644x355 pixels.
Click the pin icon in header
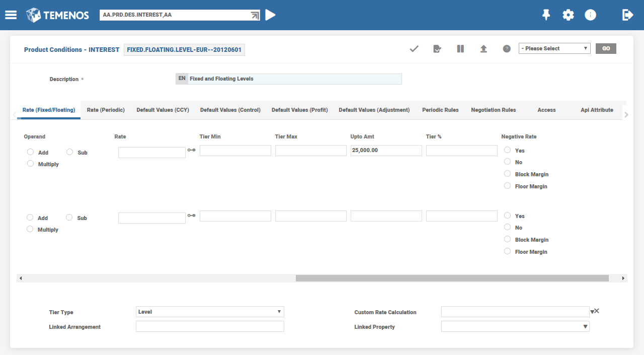[x=546, y=15]
